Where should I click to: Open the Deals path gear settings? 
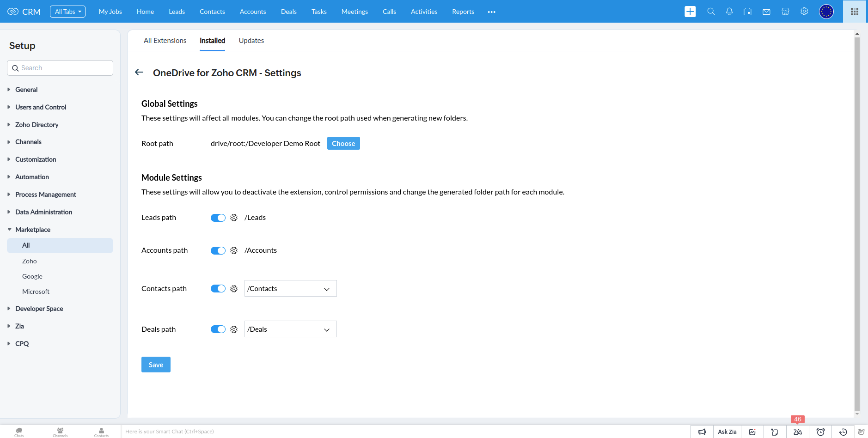234,329
